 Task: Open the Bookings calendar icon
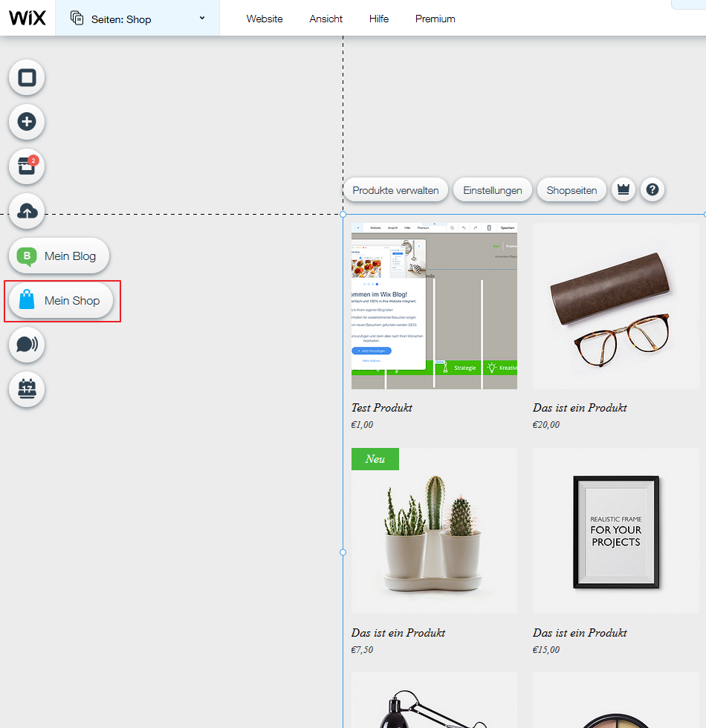click(27, 389)
